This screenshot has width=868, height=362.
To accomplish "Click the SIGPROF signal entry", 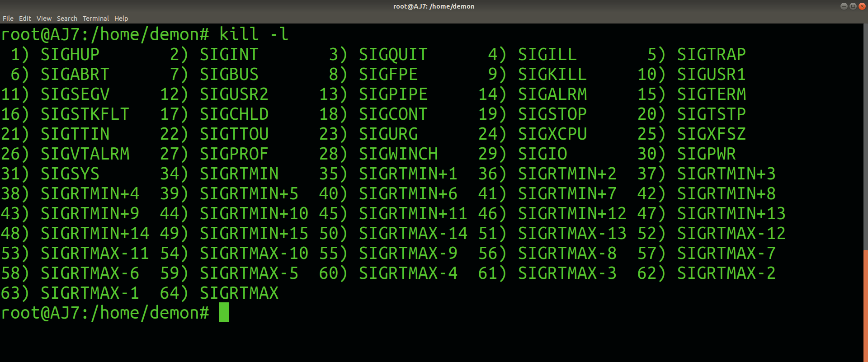I will point(234,154).
